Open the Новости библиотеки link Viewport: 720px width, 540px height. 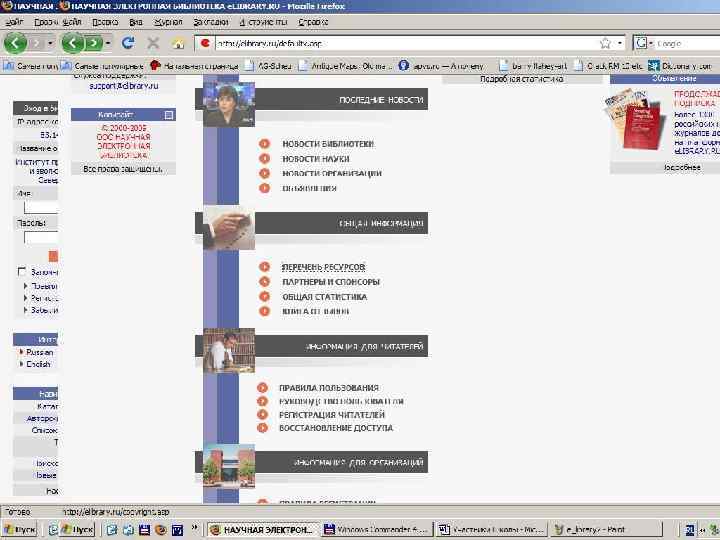tap(328, 144)
